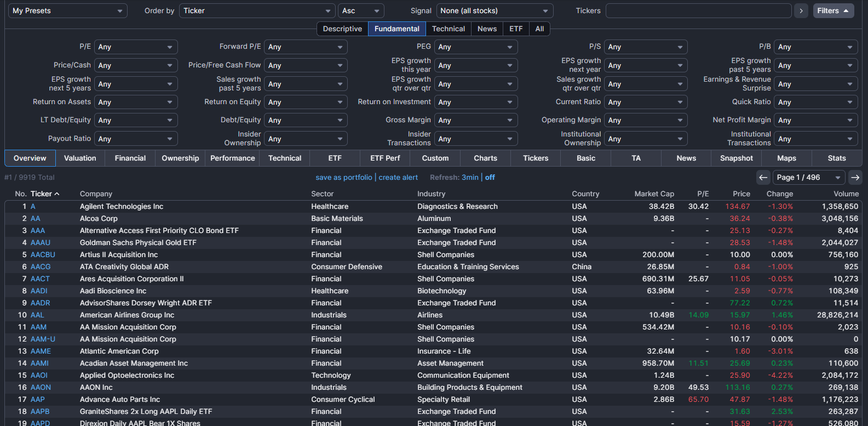Open the Net Profit Margin filter dropdown

(816, 121)
